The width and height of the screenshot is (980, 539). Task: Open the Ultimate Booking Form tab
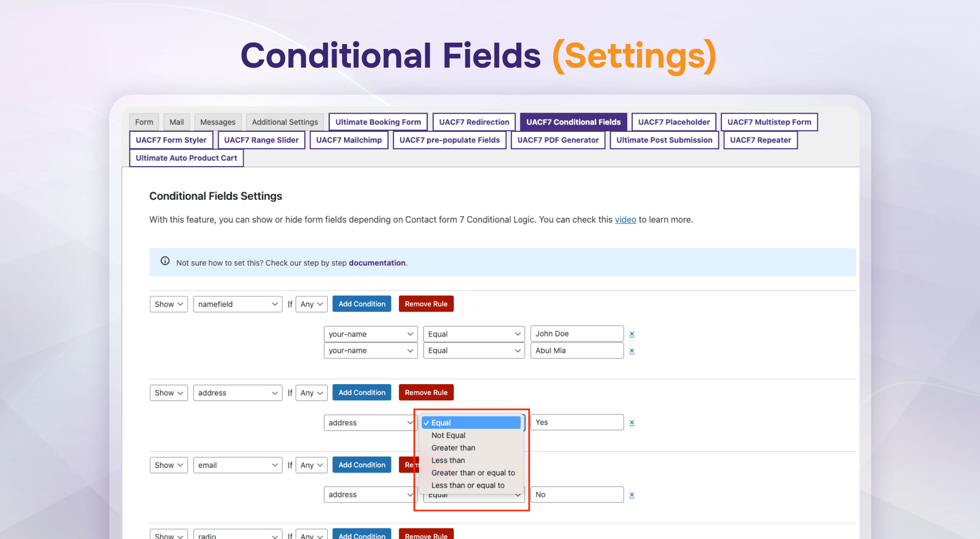(x=378, y=122)
